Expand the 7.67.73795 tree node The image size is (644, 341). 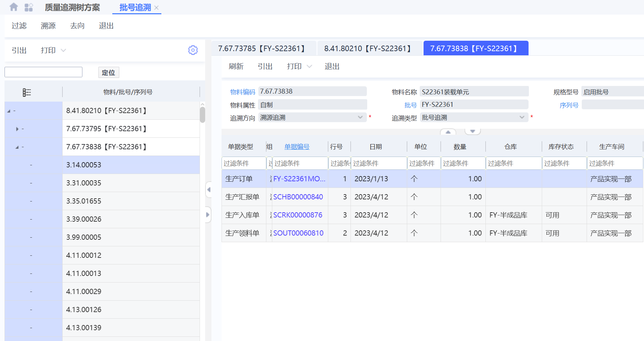point(17,129)
